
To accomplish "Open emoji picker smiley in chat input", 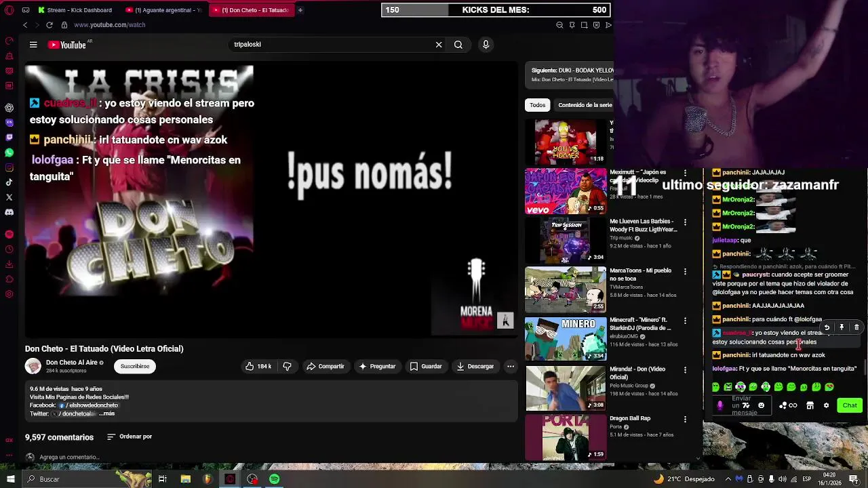I will (x=761, y=405).
